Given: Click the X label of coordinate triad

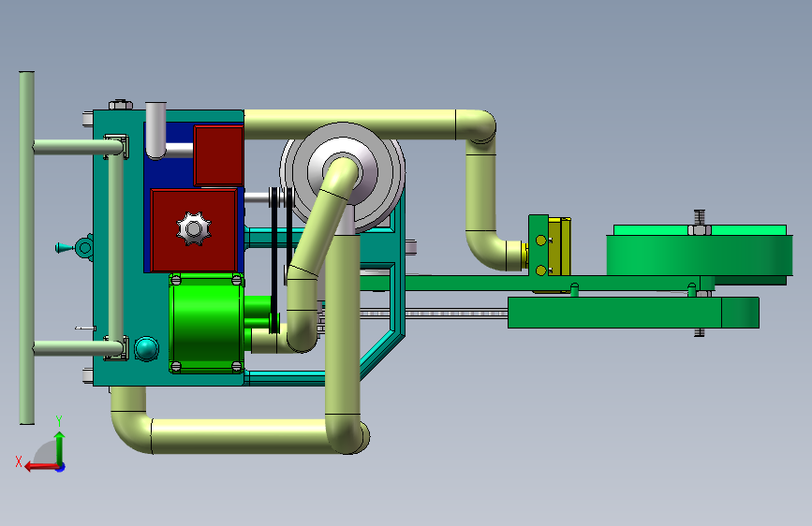Looking at the screenshot, I should [19, 461].
